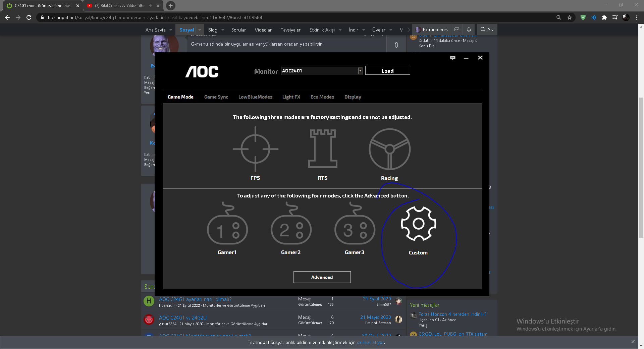Dismiss the notification permission banner
The height and width of the screenshot is (349, 644).
(x=633, y=342)
